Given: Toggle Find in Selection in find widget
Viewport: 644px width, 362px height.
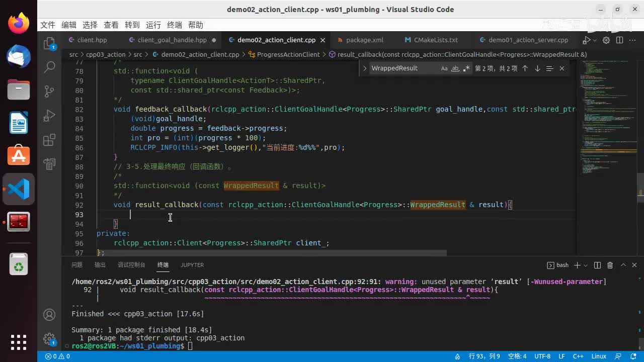Looking at the screenshot, I should pyautogui.click(x=549, y=68).
